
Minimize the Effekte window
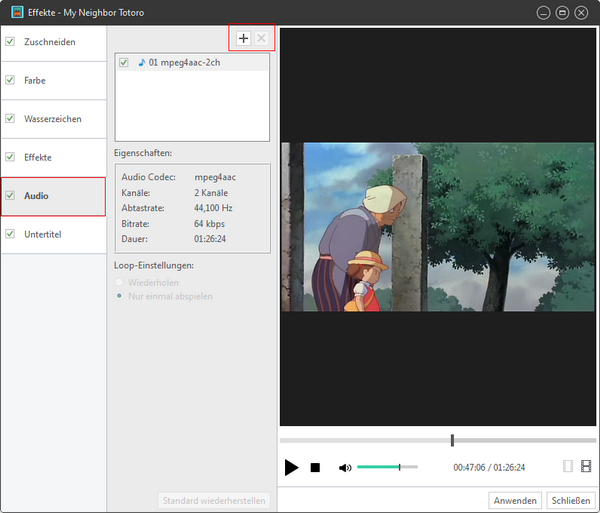coord(543,13)
